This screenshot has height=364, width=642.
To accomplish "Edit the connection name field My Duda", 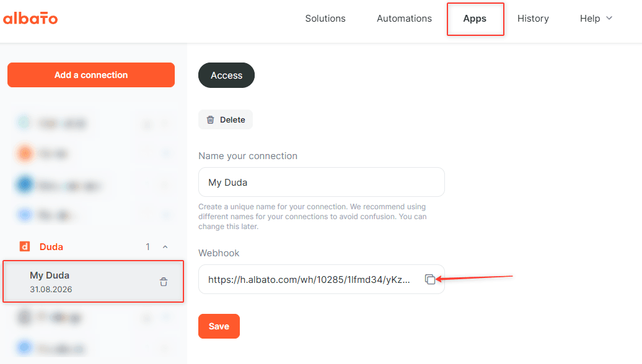I will click(322, 182).
